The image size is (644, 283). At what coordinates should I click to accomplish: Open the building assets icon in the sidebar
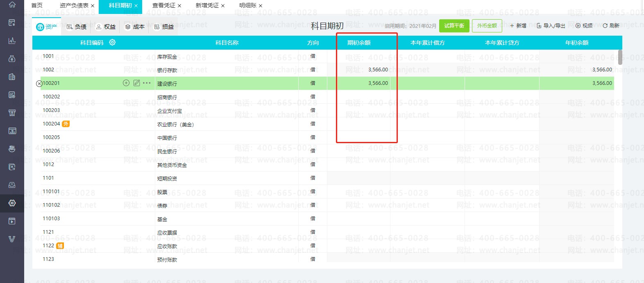12,77
